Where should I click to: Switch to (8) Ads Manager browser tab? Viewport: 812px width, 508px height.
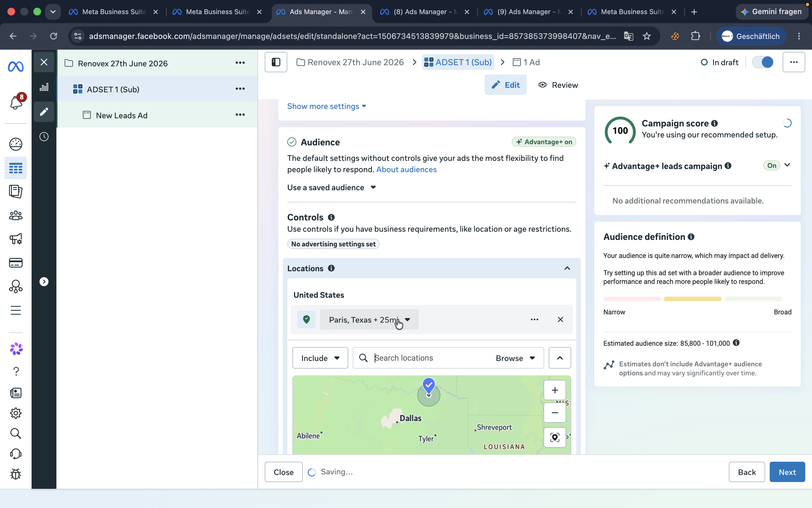tap(425, 12)
